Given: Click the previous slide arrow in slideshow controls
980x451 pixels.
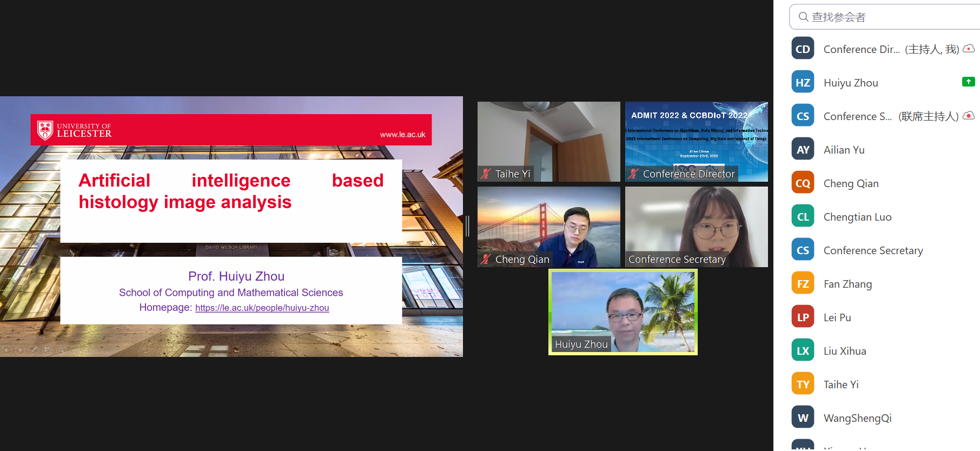Looking at the screenshot, I should [6, 350].
